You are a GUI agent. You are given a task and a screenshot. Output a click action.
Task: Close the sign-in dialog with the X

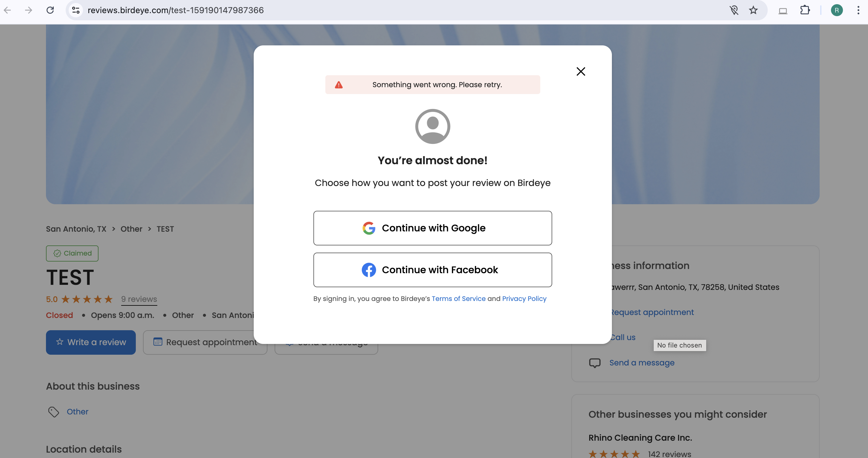[581, 71]
